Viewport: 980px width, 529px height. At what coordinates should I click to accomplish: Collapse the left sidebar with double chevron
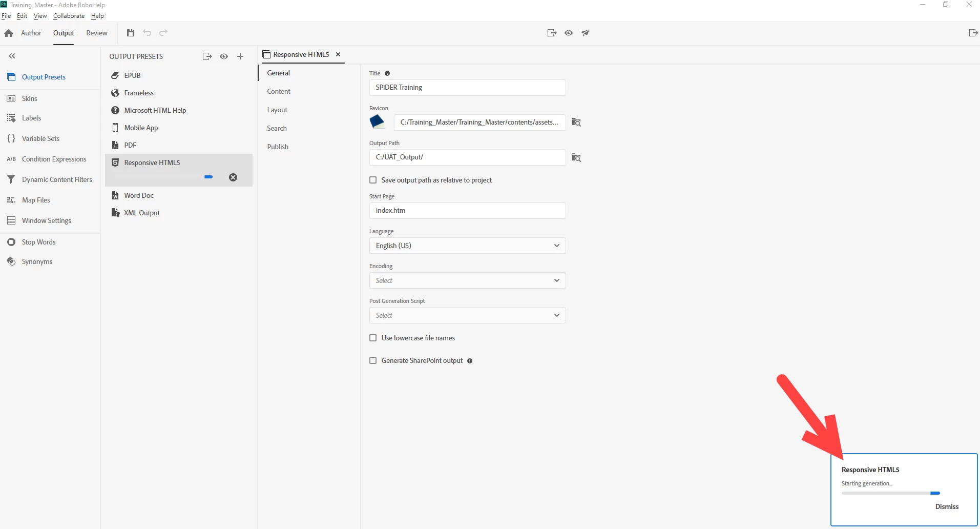click(12, 56)
